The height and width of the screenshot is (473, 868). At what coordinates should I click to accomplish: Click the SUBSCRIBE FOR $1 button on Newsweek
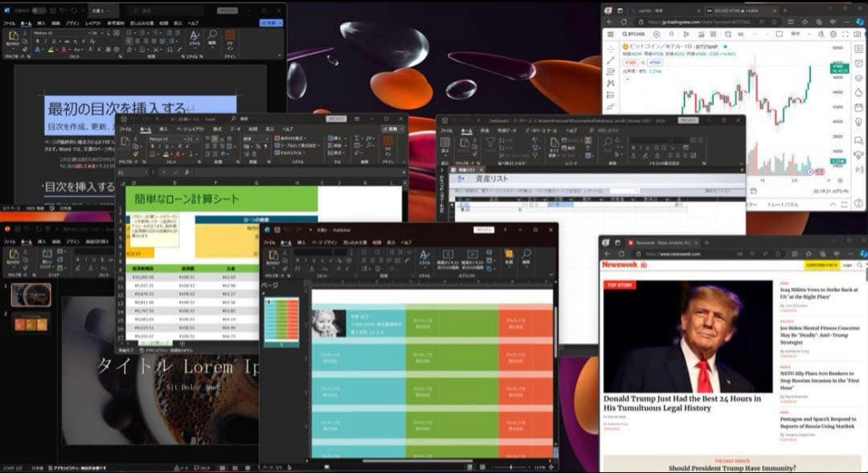(x=821, y=266)
